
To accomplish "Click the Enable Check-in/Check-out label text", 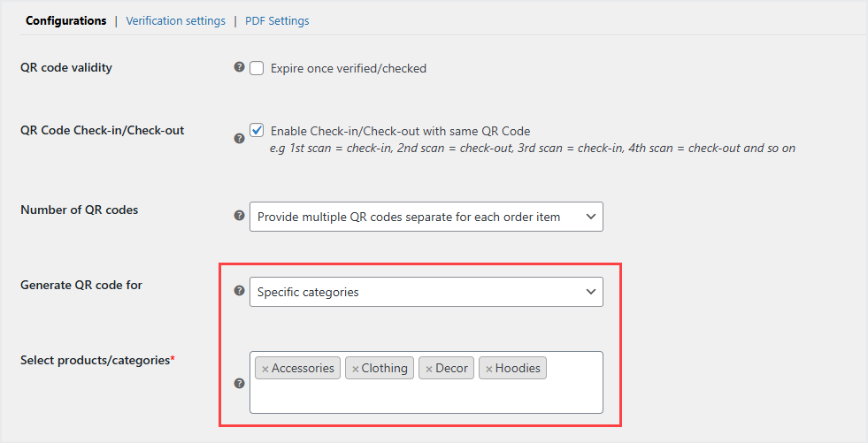I will pyautogui.click(x=400, y=131).
